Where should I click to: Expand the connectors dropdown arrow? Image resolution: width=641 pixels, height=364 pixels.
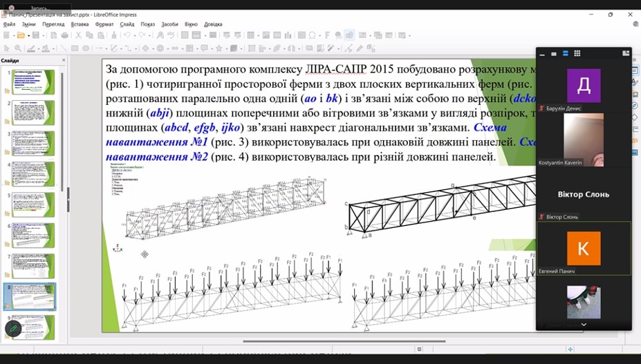click(136, 48)
